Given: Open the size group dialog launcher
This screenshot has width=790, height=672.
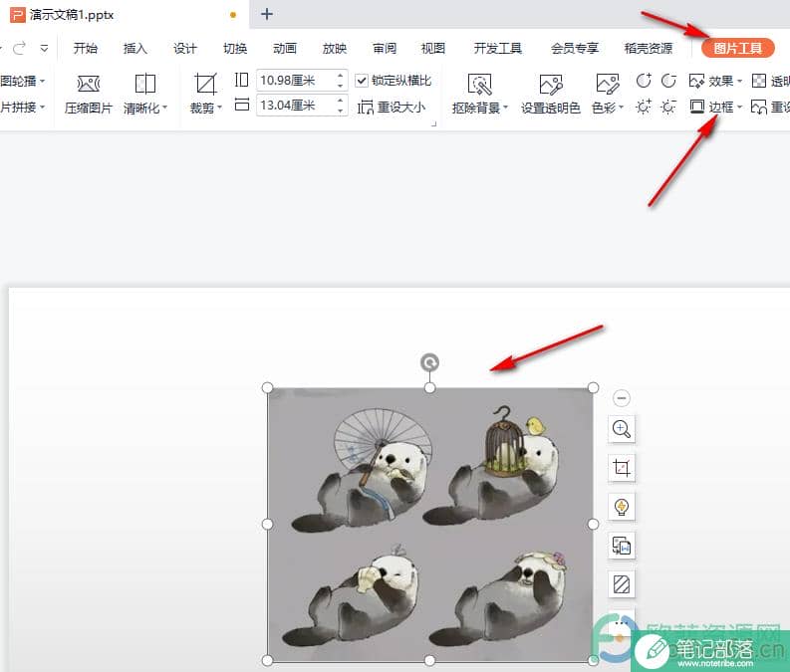Looking at the screenshot, I should (x=433, y=123).
